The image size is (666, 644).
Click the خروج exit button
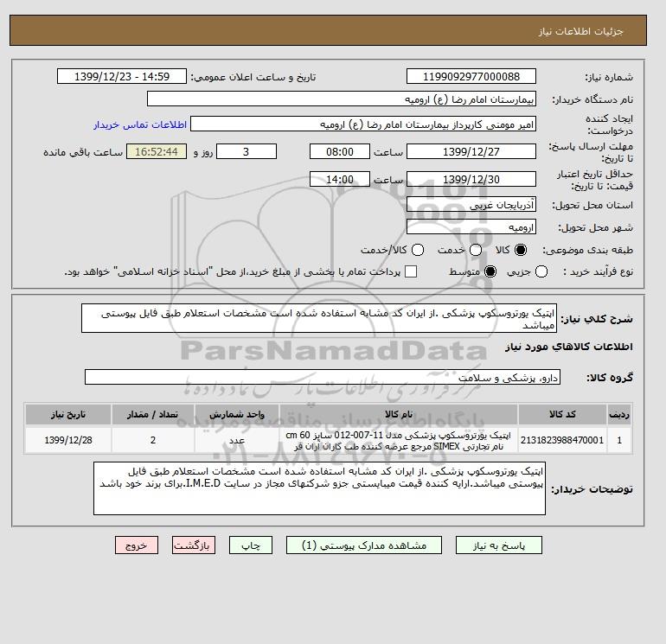137,545
